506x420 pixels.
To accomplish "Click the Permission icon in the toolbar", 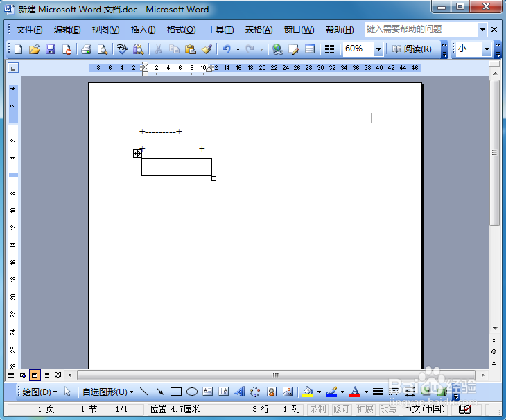I will coord(67,49).
